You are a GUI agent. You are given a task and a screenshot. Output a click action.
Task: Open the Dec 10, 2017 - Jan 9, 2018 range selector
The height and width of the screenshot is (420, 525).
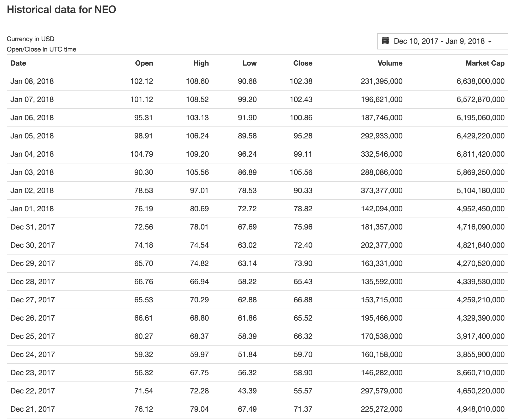click(439, 41)
